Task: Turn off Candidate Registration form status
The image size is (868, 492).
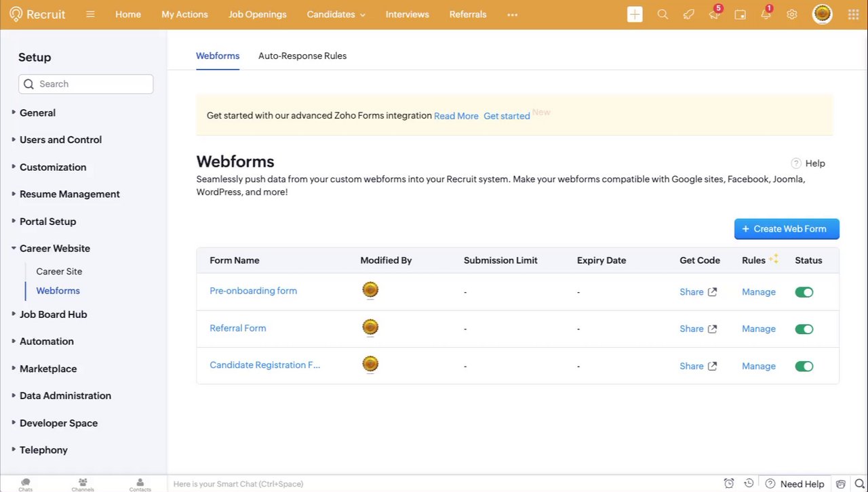Action: point(804,366)
